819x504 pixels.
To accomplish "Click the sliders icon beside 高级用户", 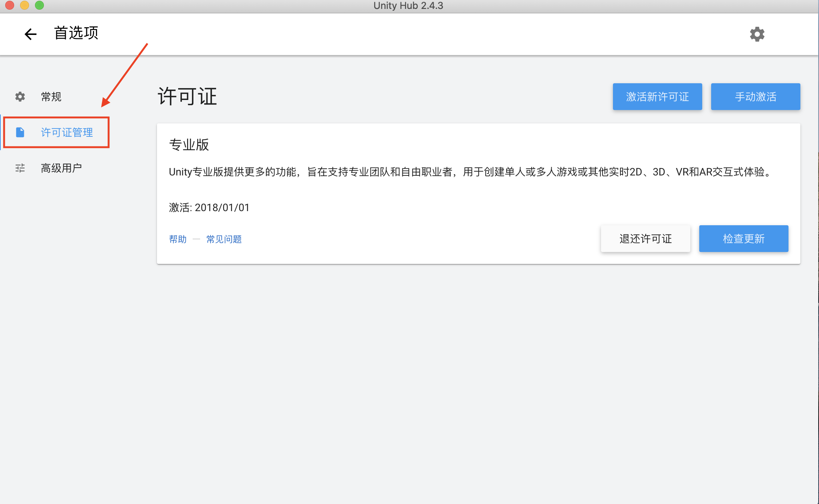I will coord(20,168).
